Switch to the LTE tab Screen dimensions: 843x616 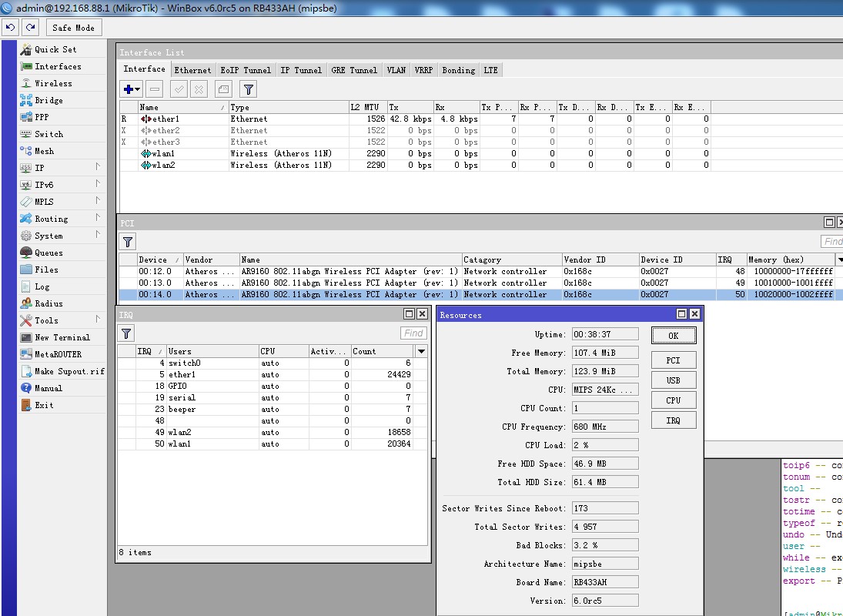491,70
